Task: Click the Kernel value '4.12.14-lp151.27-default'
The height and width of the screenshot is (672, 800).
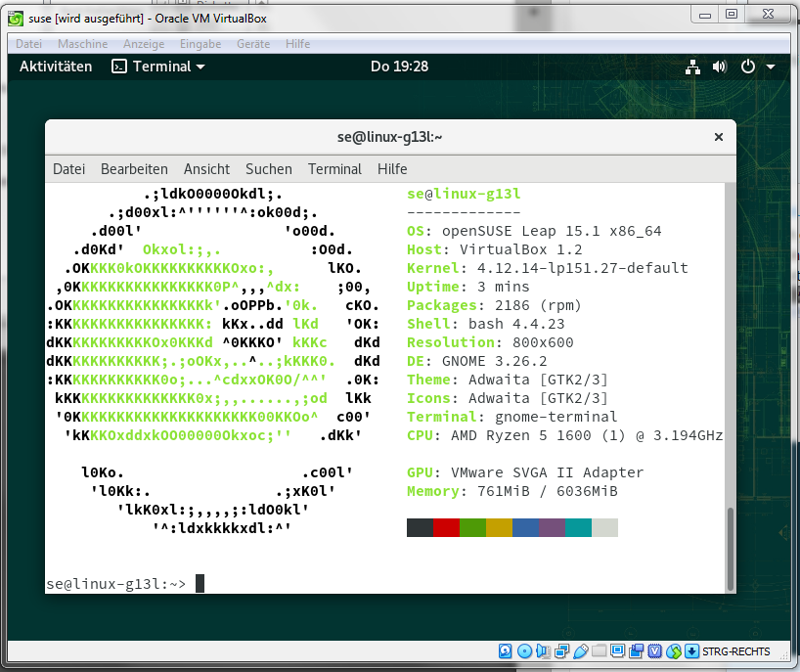Action: click(582, 268)
